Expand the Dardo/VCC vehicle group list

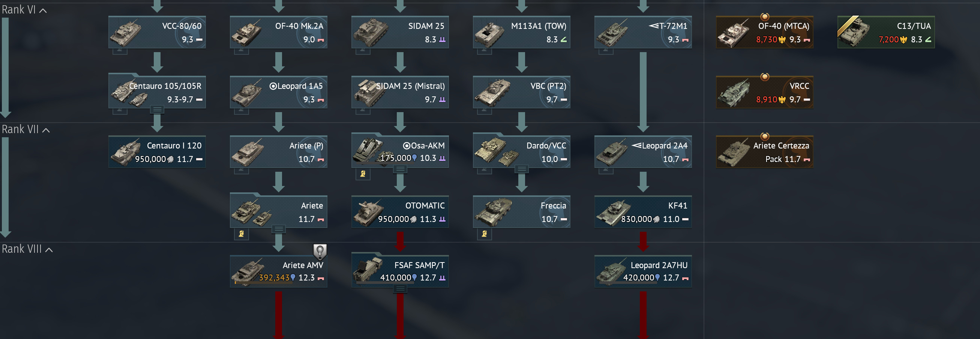(522, 169)
